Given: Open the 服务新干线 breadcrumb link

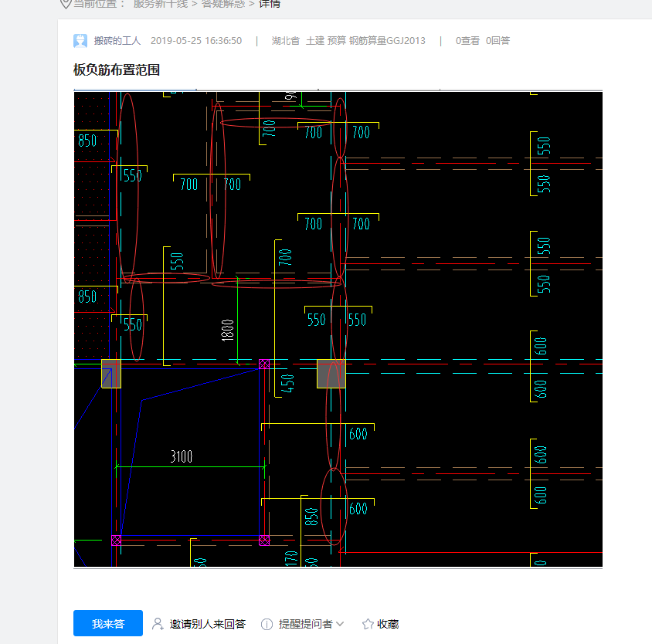Looking at the screenshot, I should coord(161,4).
